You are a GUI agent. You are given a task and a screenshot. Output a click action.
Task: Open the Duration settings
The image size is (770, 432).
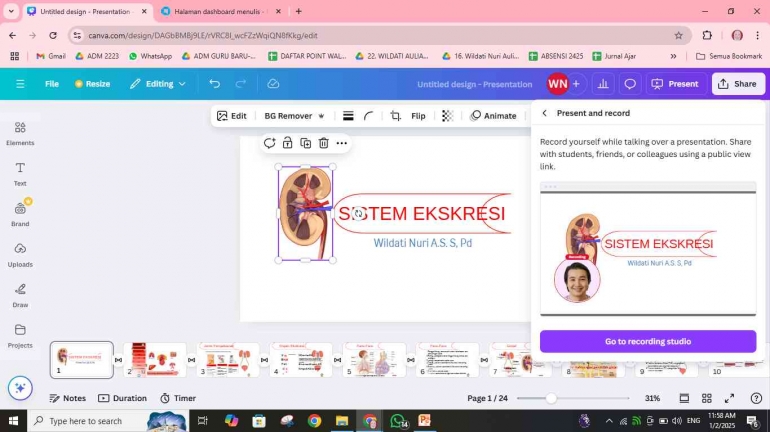[122, 398]
